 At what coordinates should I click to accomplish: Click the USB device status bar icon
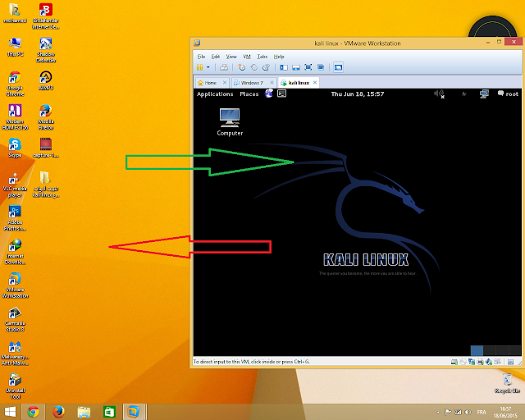click(498, 362)
